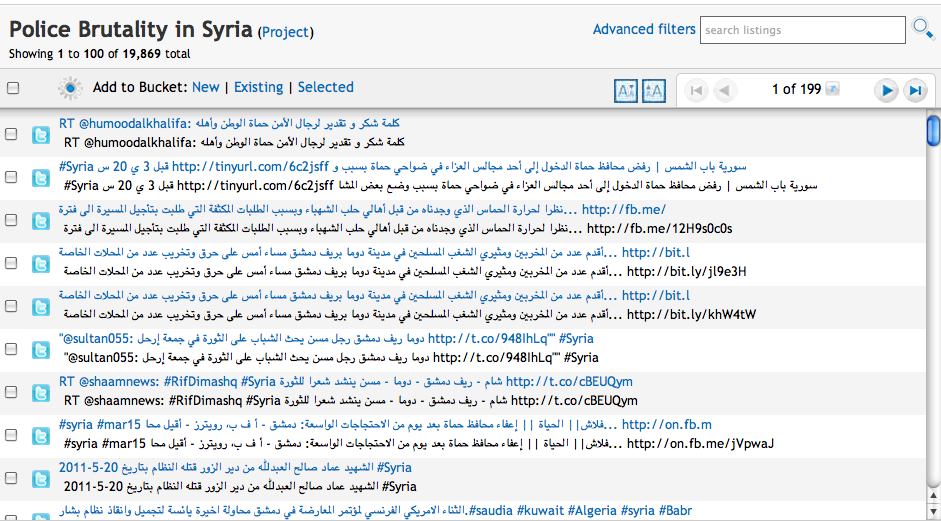This screenshot has width=941, height=521.
Task: Click Twitter icon for @shaamnews tweet
Action: 41,393
